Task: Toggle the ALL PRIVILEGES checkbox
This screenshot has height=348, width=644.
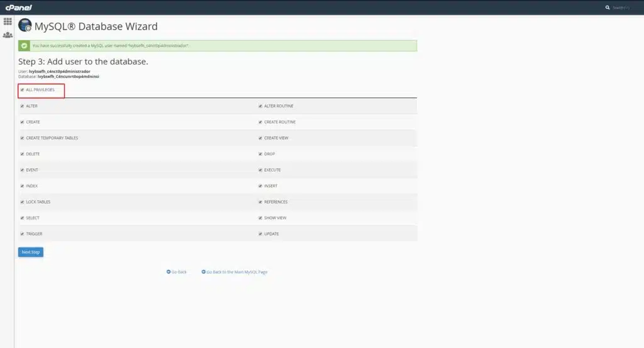Action: [22, 90]
